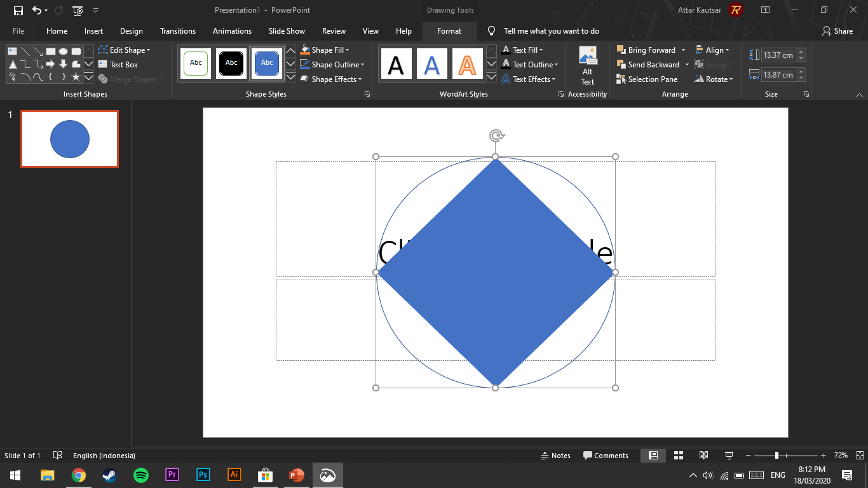Screen dimensions: 868x488
Task: Start slideshow from beginning icon in title bar
Action: pyautogui.click(x=78, y=11)
